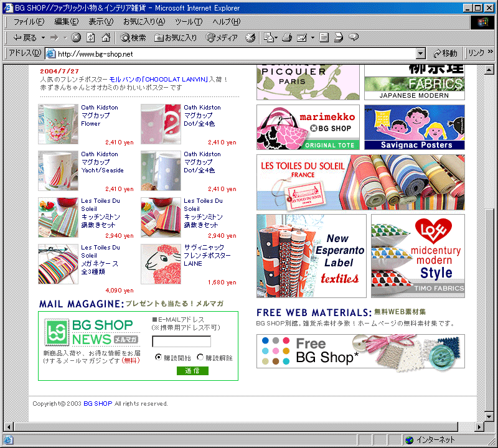
Task: Open the New Esperanto Label textiles banner
Action: pos(311,256)
